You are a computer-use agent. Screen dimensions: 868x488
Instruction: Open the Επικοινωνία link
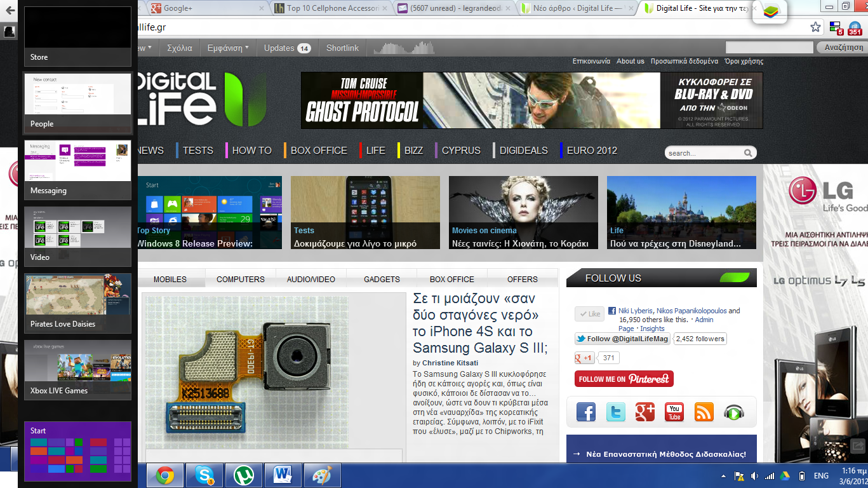[591, 61]
